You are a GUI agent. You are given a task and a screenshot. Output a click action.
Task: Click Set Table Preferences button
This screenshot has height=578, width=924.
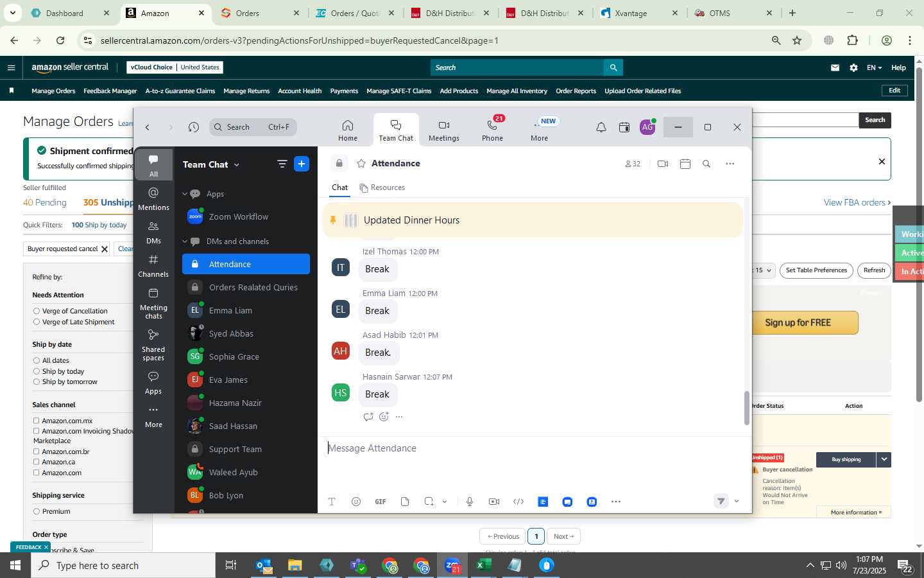[816, 270]
